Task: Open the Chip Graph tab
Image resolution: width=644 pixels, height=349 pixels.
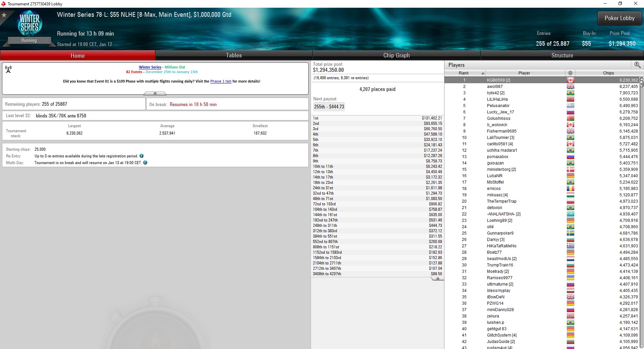Action: [396, 55]
